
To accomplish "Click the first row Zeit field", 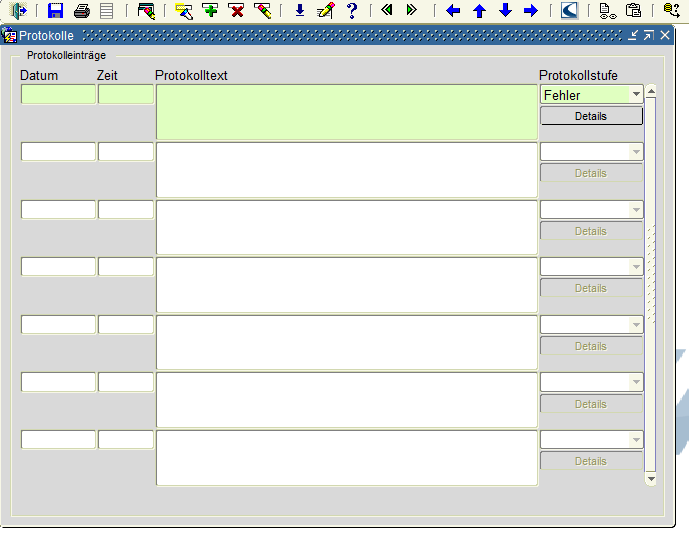I will click(126, 95).
